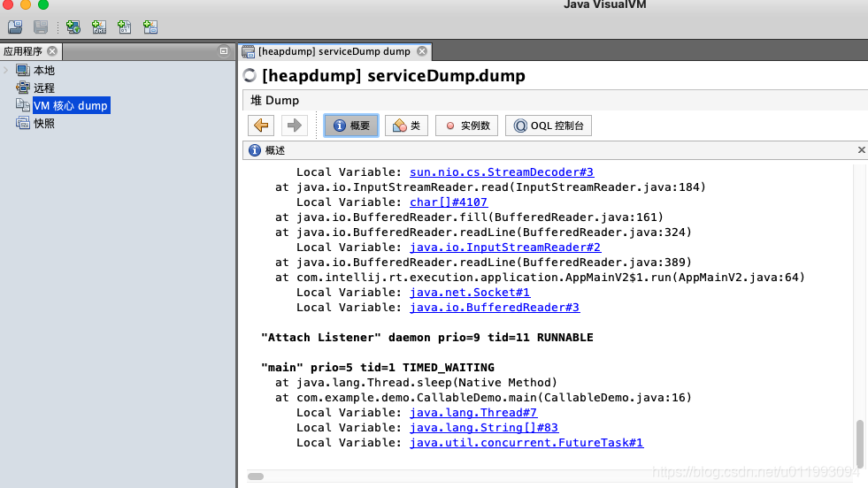Click the Add application snapshot toolbar icon
Image resolution: width=868 pixels, height=488 pixels.
(x=150, y=27)
